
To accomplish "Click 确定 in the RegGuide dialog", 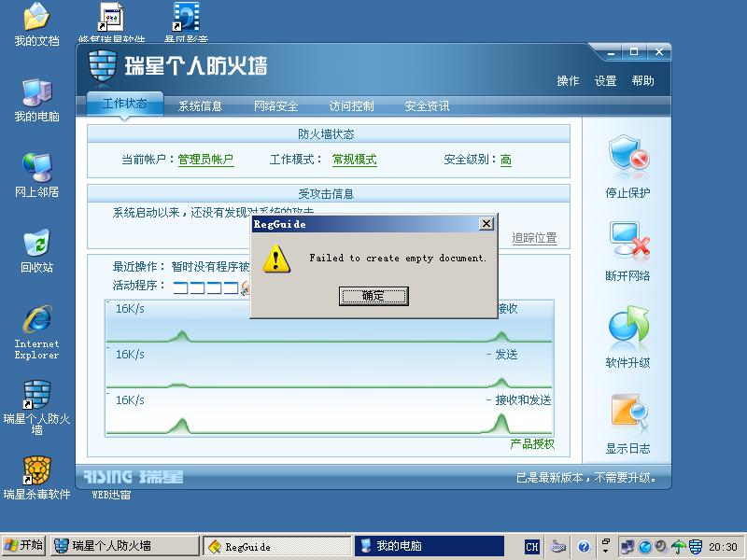I will [373, 296].
